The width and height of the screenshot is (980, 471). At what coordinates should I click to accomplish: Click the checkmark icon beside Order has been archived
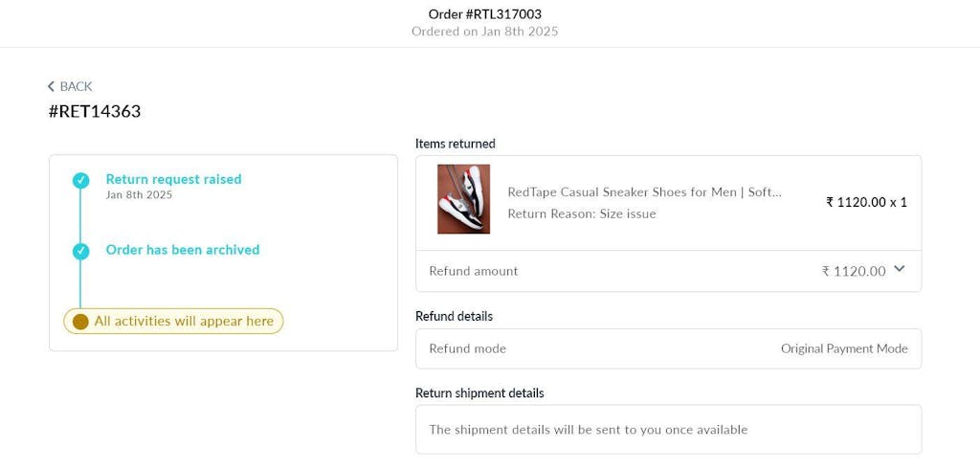pyautogui.click(x=81, y=251)
